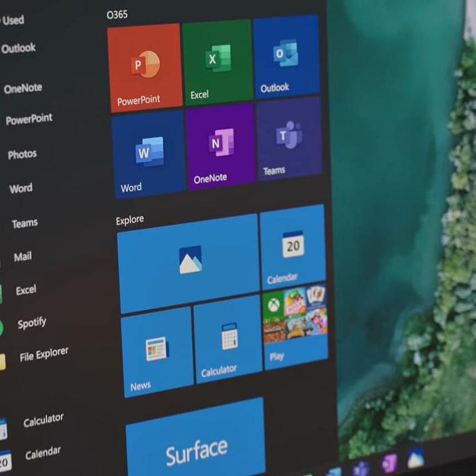The image size is (476, 476).
Task: Open the PowerPoint tile in the O365 group
Action: point(145,68)
